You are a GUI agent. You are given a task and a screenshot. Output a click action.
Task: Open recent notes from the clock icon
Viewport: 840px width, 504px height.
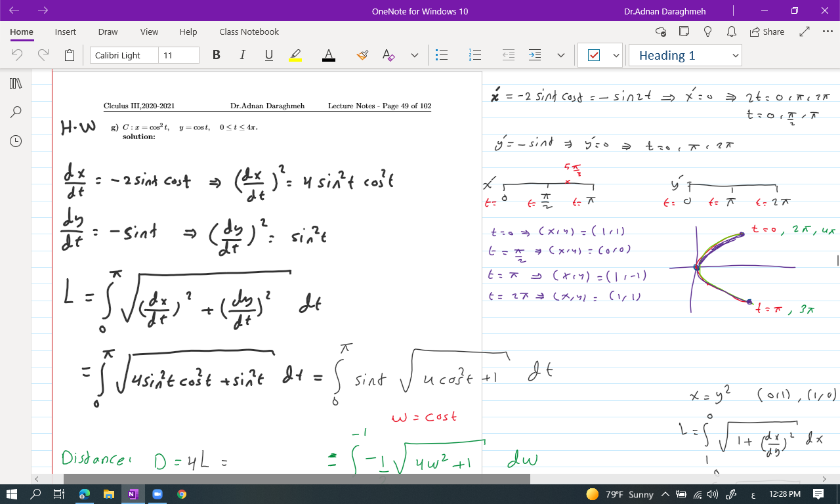pyautogui.click(x=16, y=141)
